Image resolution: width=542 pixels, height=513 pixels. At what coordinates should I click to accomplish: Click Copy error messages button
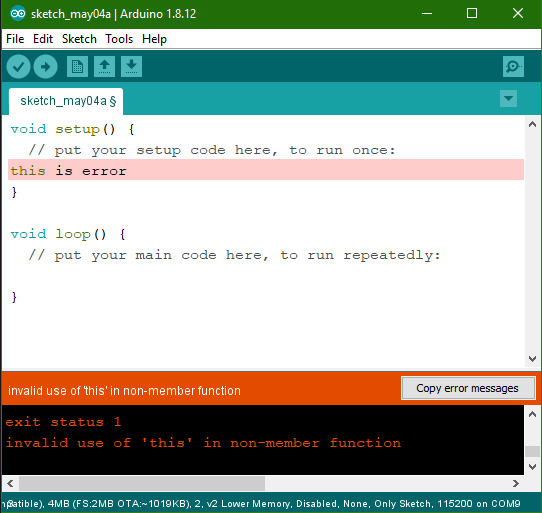coord(468,388)
